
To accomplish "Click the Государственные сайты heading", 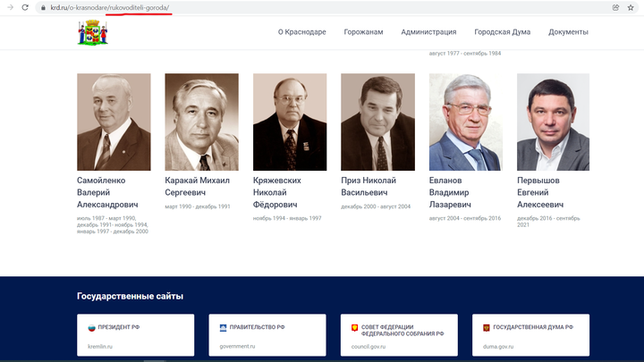I will [x=130, y=297].
